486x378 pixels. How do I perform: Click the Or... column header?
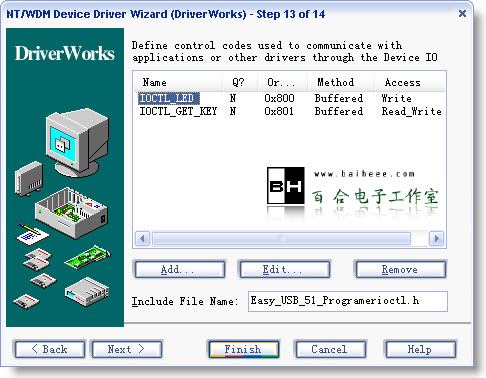pyautogui.click(x=282, y=82)
